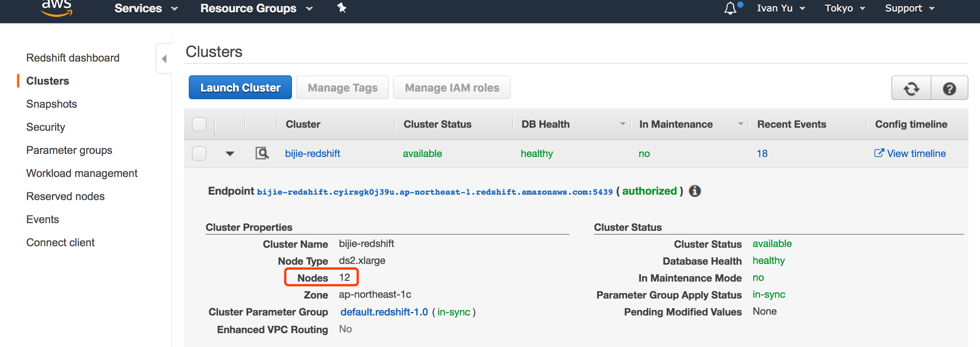Open the notifications bell icon
980x347 pixels.
click(x=730, y=8)
